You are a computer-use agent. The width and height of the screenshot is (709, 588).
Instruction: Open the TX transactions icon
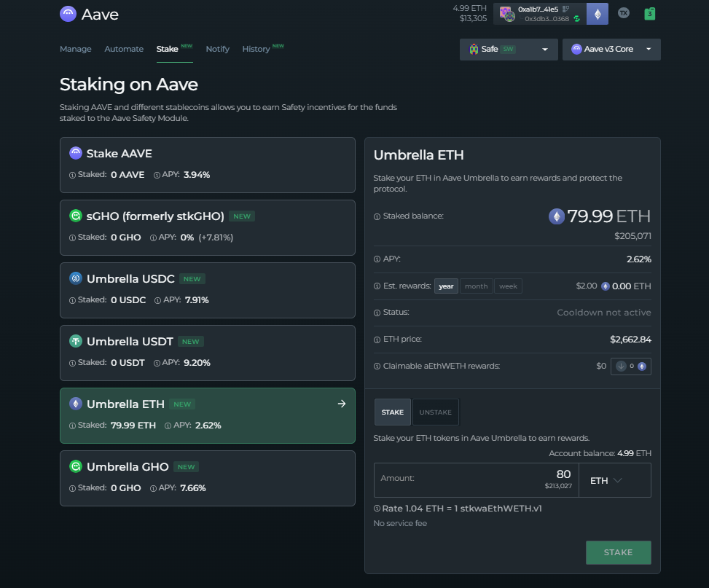(624, 13)
